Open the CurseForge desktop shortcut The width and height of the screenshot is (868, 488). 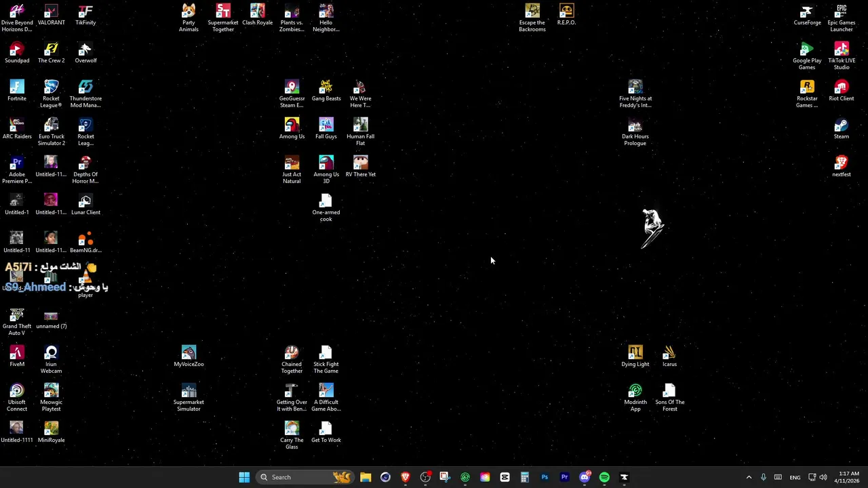tap(807, 16)
